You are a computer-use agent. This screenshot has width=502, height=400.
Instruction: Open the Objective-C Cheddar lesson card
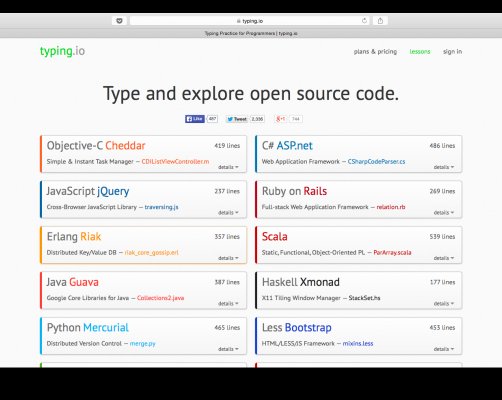[x=144, y=154]
